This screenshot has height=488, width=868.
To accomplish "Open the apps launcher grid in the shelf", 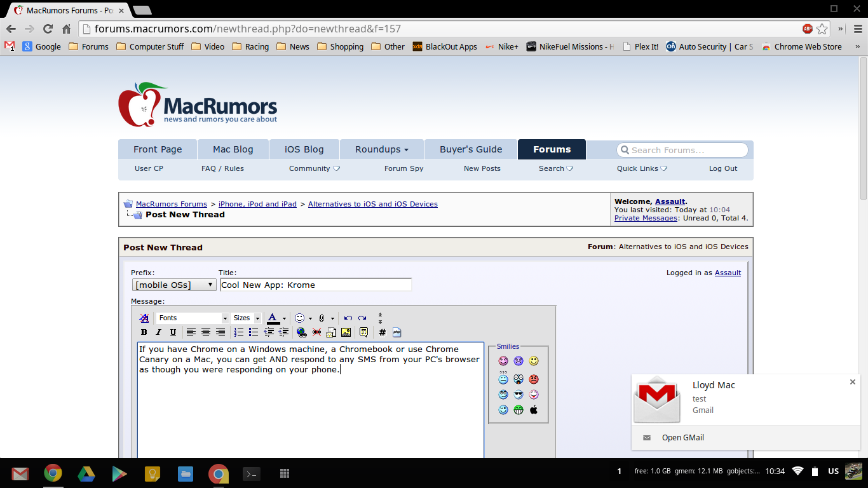I will click(x=285, y=473).
